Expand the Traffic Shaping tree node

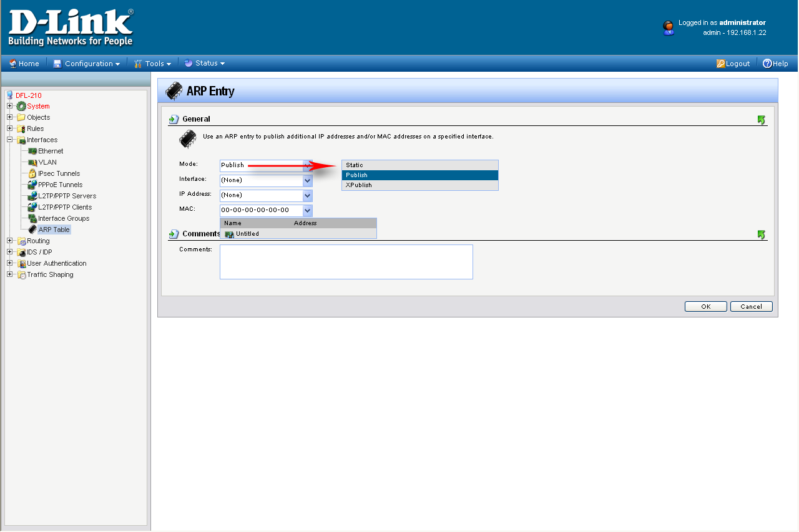(x=9, y=274)
